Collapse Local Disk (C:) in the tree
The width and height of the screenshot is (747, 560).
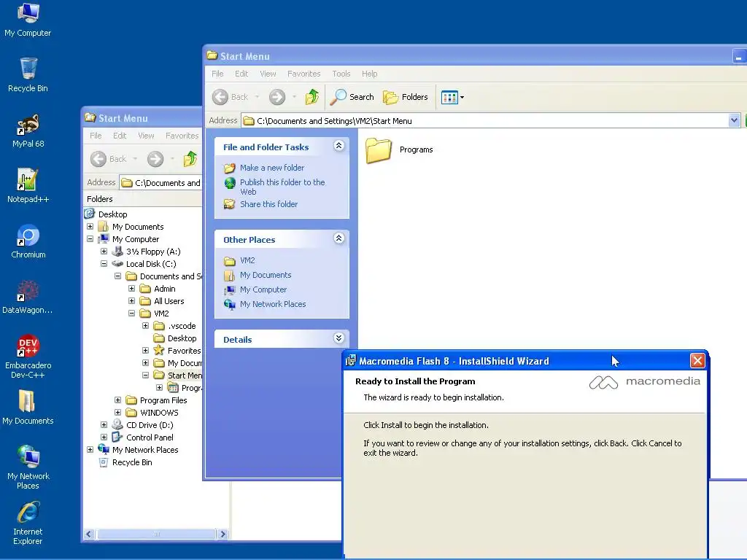coord(104,264)
